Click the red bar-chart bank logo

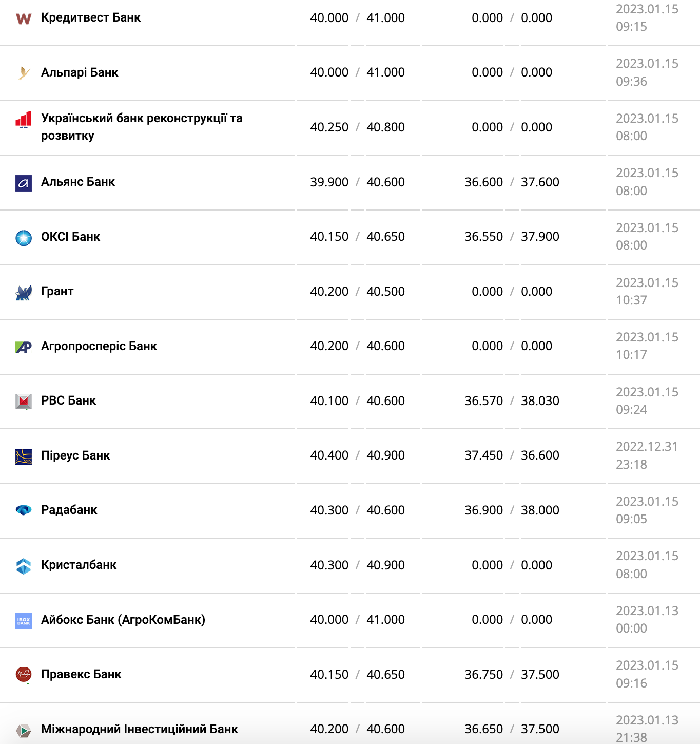[24, 120]
